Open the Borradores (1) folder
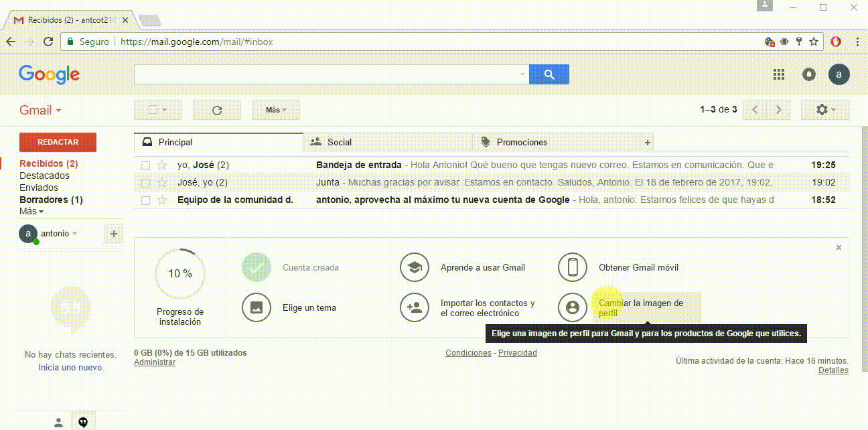This screenshot has height=430, width=868. point(51,200)
